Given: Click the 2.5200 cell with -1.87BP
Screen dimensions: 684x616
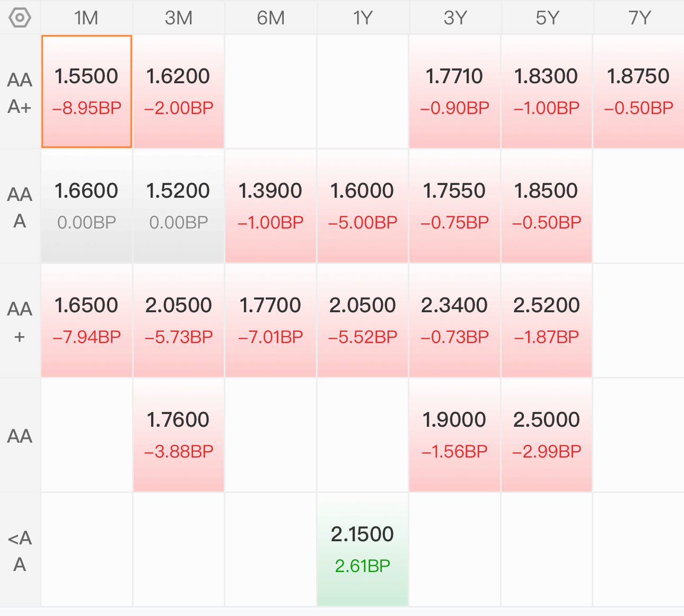Looking at the screenshot, I should pyautogui.click(x=547, y=321).
